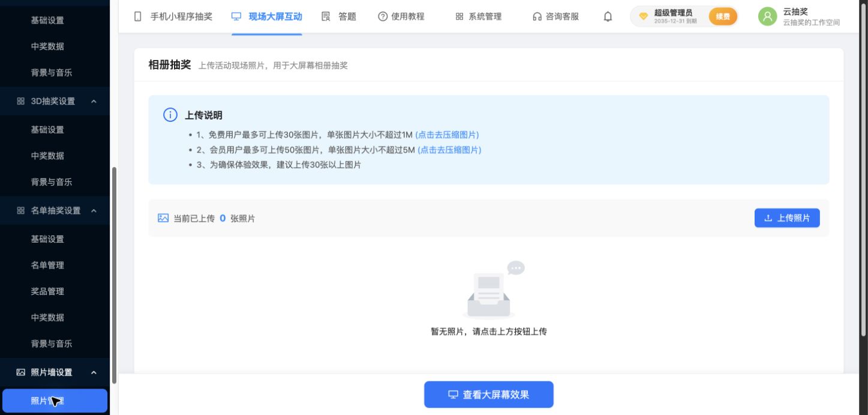Click the 相册抽奖 heading
Viewport: 868px width, 415px height.
[170, 65]
